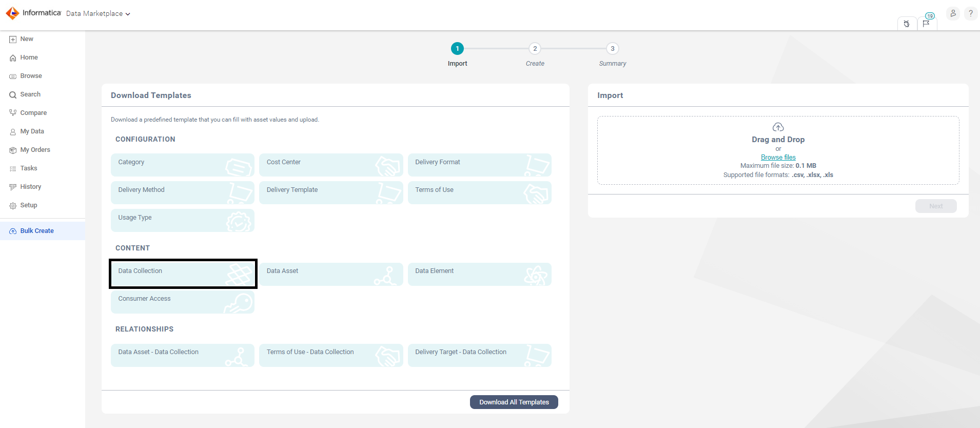980x428 pixels.
Task: Click the Browse files link
Action: 778,158
